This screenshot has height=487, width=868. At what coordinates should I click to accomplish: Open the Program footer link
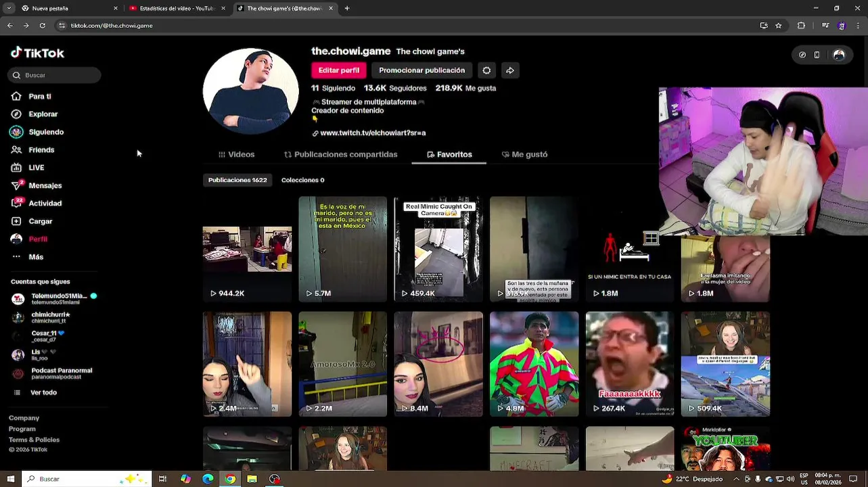[x=22, y=429]
